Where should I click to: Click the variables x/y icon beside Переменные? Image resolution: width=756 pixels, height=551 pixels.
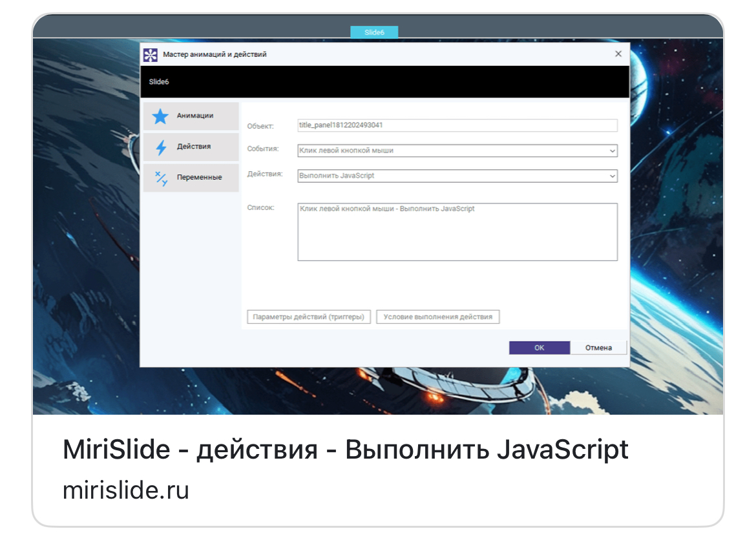point(160,178)
